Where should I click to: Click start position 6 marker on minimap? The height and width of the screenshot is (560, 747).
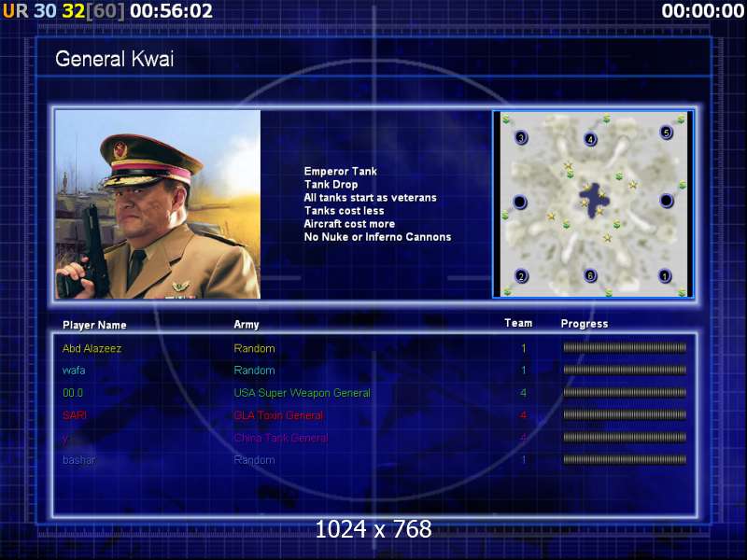pos(590,275)
